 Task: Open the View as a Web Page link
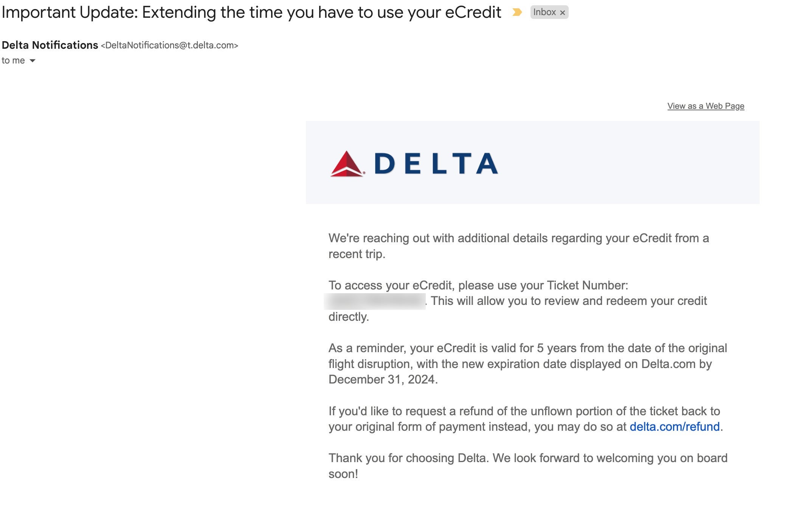pyautogui.click(x=706, y=106)
